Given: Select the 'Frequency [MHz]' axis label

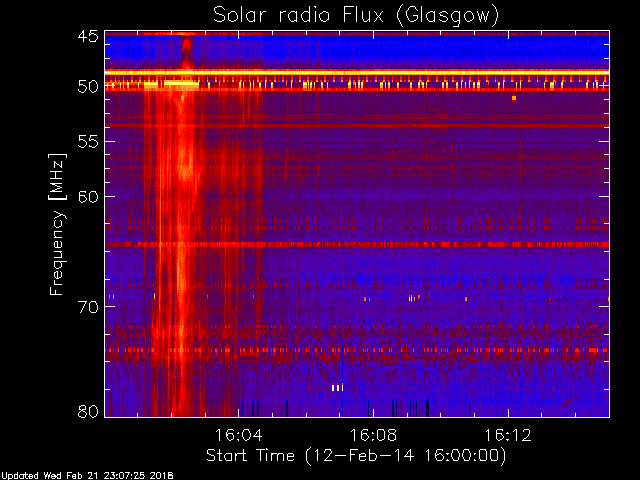Looking at the screenshot, I should click(x=57, y=224).
